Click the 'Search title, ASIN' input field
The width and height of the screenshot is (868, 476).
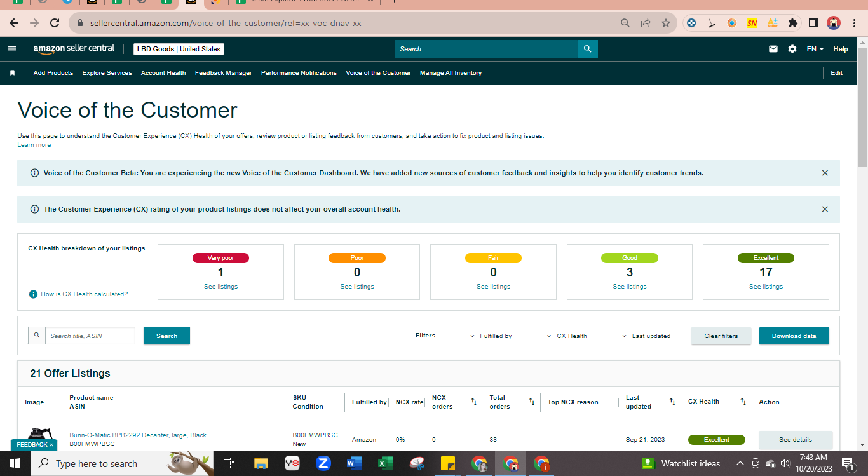tap(90, 336)
